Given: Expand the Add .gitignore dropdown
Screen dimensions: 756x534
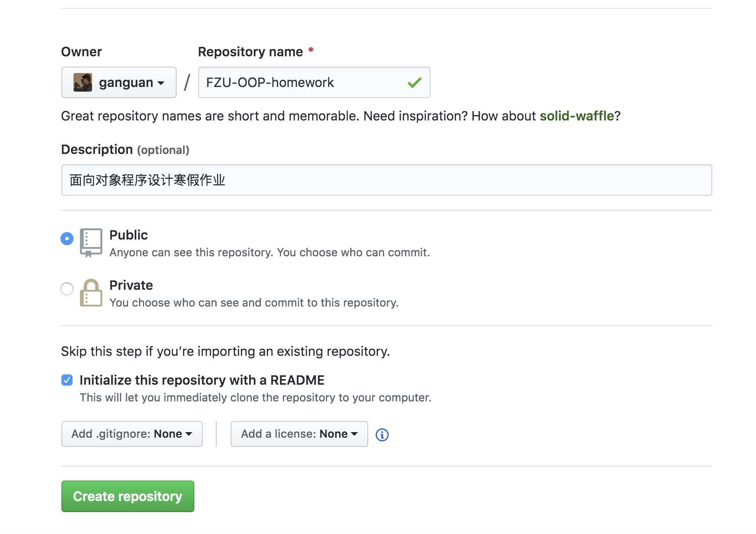Looking at the screenshot, I should (132, 434).
